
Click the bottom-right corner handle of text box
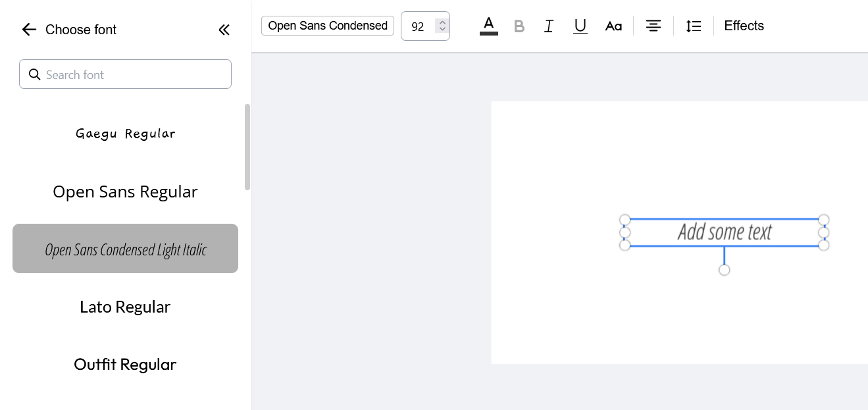click(x=824, y=245)
